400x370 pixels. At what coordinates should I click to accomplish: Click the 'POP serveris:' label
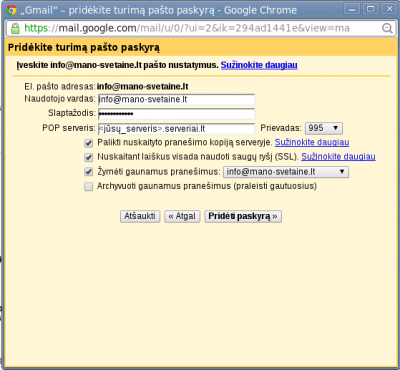(x=69, y=128)
